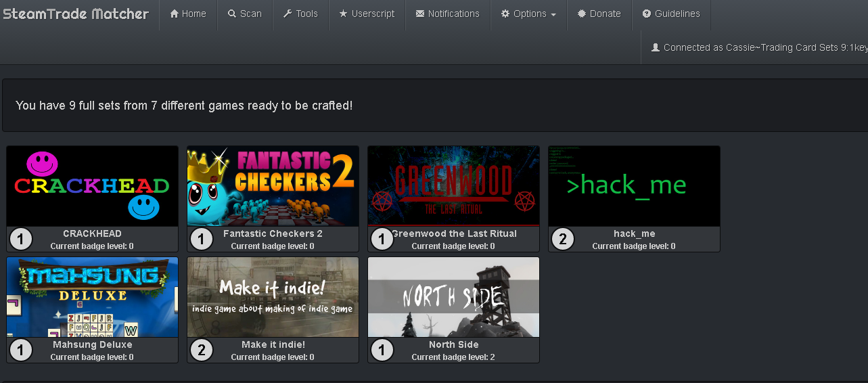Open the Make it indie! banner
Viewport: 868px width, 383px height.
[x=273, y=297]
